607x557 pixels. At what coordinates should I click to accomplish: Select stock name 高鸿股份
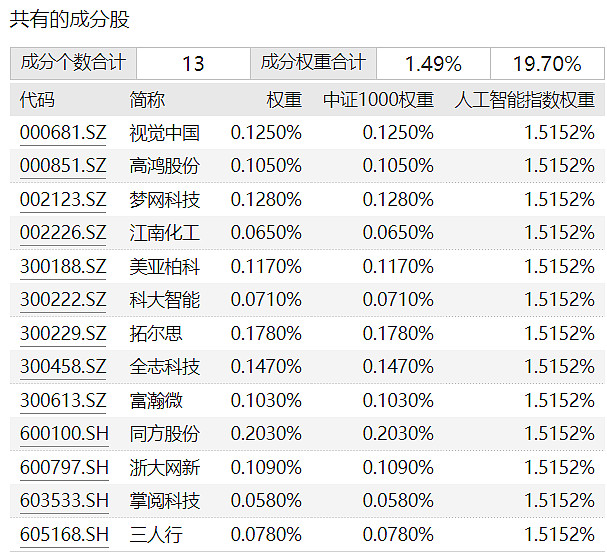pos(165,166)
